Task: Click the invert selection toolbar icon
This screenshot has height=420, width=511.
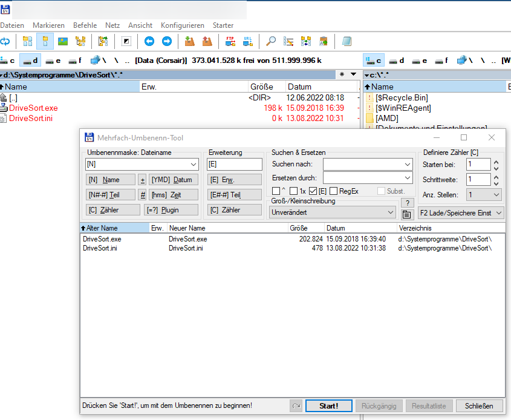Action: [126, 41]
